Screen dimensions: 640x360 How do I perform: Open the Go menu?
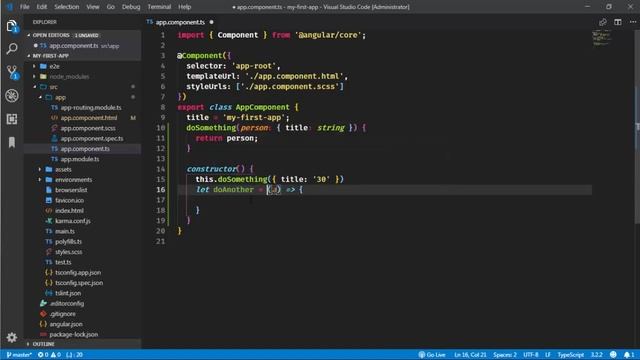click(111, 7)
